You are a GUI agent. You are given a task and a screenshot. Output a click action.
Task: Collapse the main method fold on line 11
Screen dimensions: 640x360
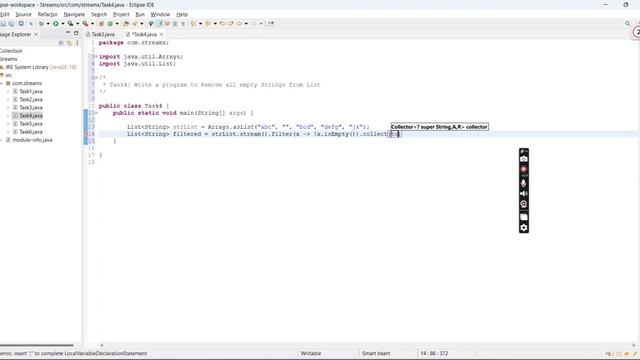(x=96, y=113)
